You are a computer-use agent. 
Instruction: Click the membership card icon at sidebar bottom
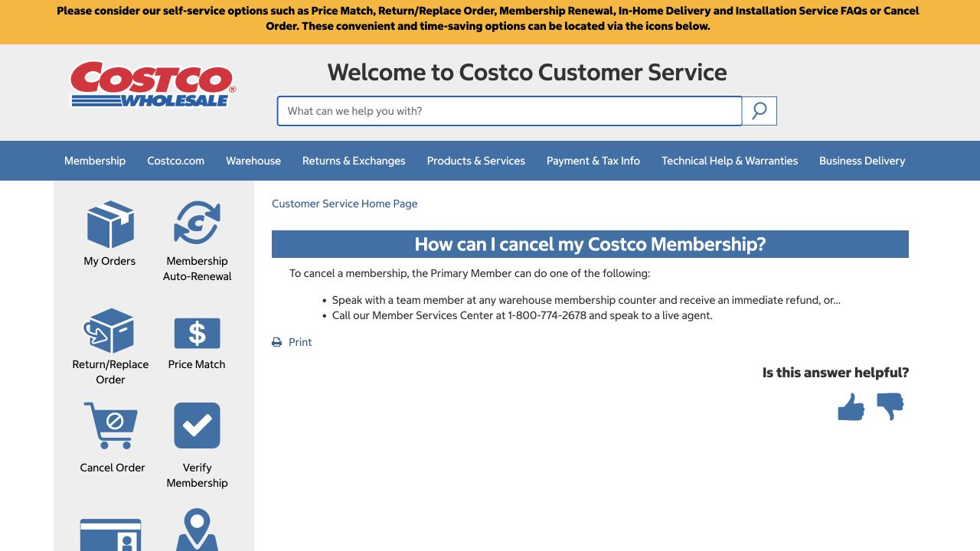click(111, 535)
